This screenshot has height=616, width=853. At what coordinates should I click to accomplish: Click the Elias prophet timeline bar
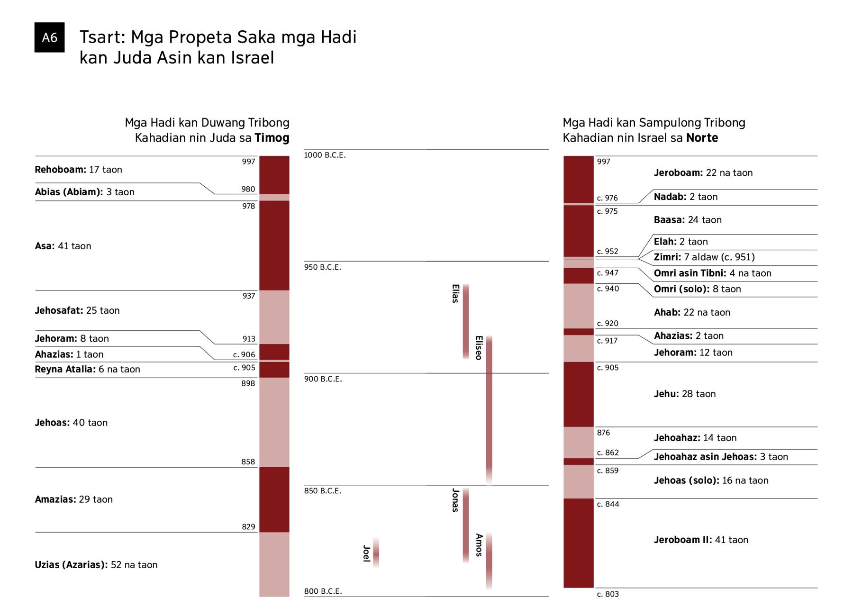[x=466, y=321]
